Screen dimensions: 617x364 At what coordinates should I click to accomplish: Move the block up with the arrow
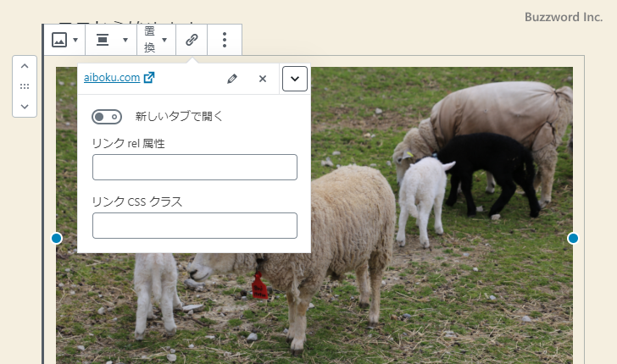click(25, 66)
